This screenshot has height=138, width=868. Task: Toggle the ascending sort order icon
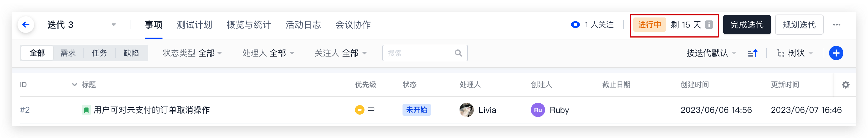tap(752, 53)
